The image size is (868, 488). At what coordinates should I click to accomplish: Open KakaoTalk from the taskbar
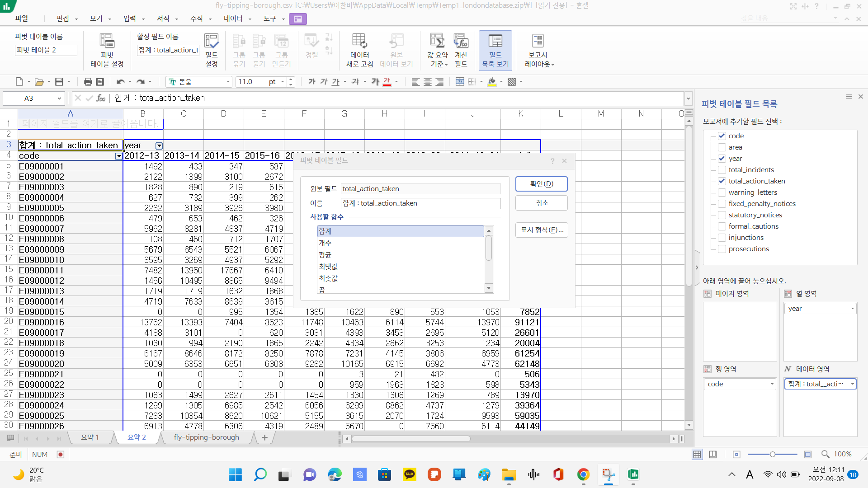pos(410,474)
